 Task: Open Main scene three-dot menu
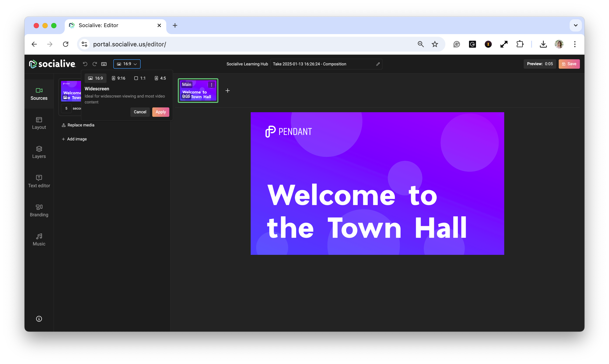pyautogui.click(x=211, y=85)
